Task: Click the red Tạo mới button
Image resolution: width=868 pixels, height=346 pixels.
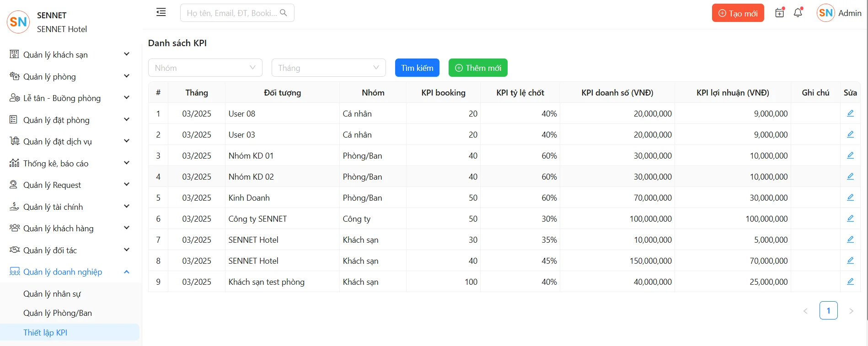Action: (x=738, y=13)
